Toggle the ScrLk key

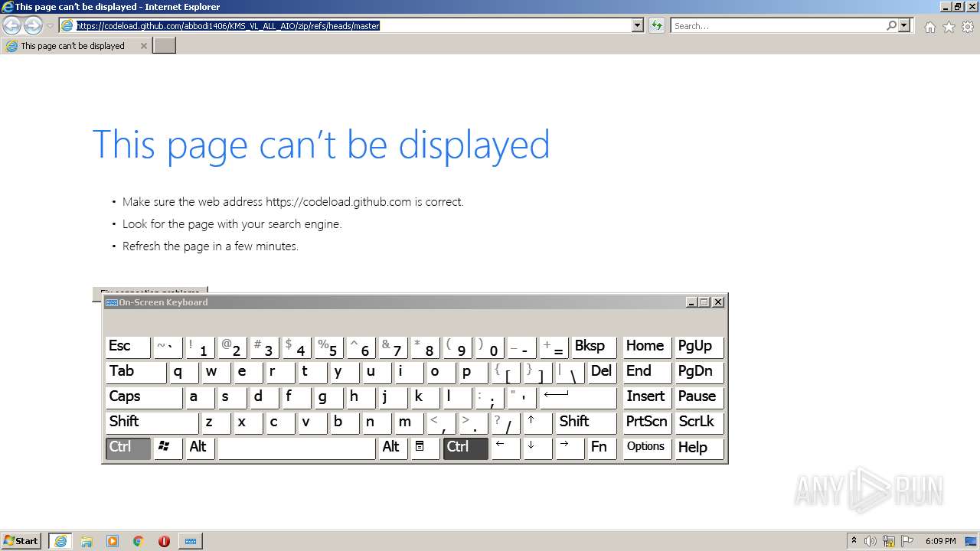(699, 422)
